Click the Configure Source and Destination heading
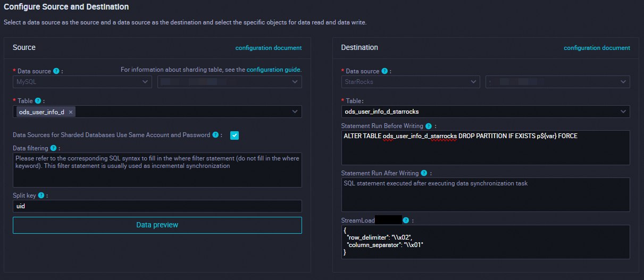Viewport: 644px width, 280px height. (66, 7)
